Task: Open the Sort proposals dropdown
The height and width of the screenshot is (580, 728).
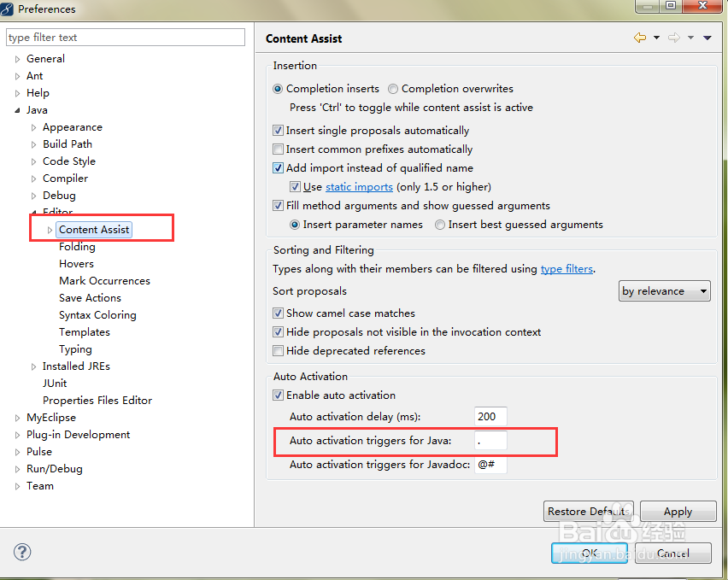Action: point(665,291)
